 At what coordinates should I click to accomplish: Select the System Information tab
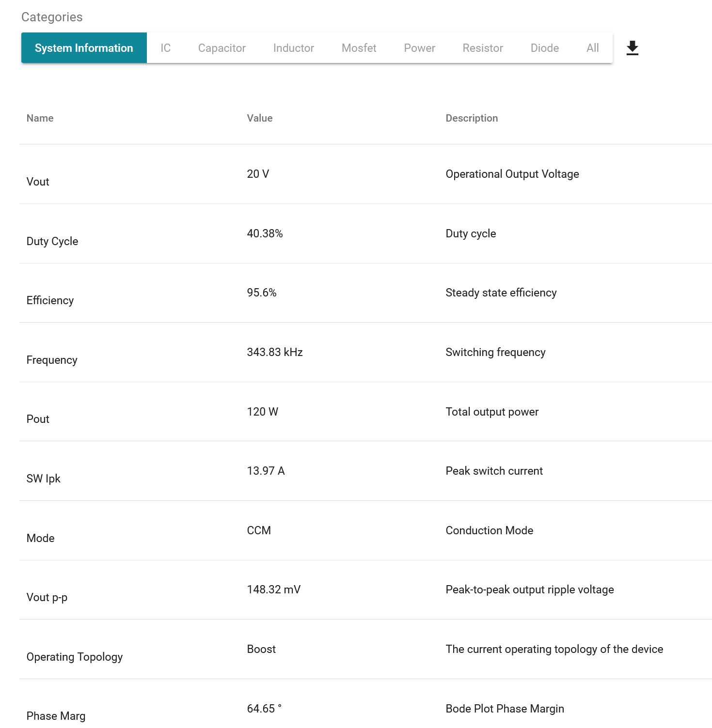point(84,48)
